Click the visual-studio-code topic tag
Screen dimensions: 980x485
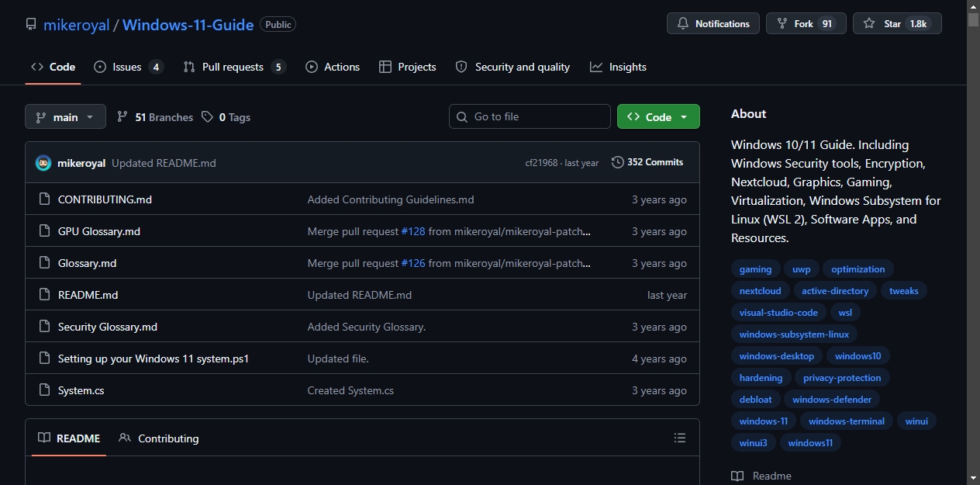(x=778, y=313)
